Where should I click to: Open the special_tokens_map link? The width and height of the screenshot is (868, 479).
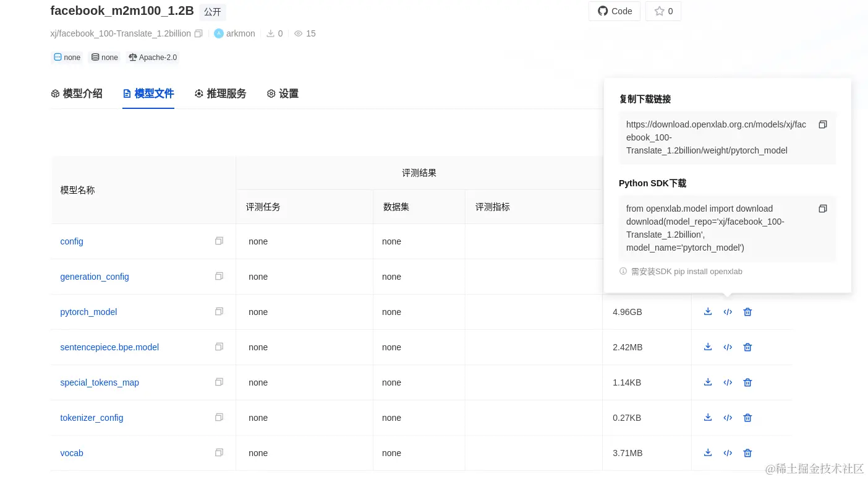(x=100, y=382)
